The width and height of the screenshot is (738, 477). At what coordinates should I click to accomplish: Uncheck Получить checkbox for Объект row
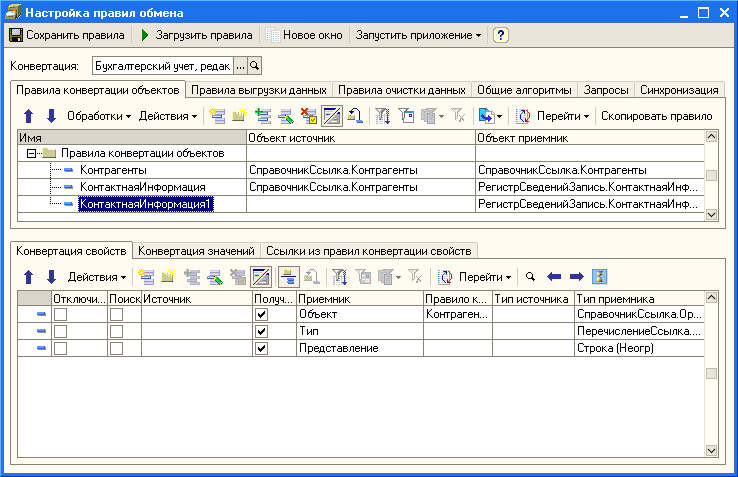click(262, 314)
